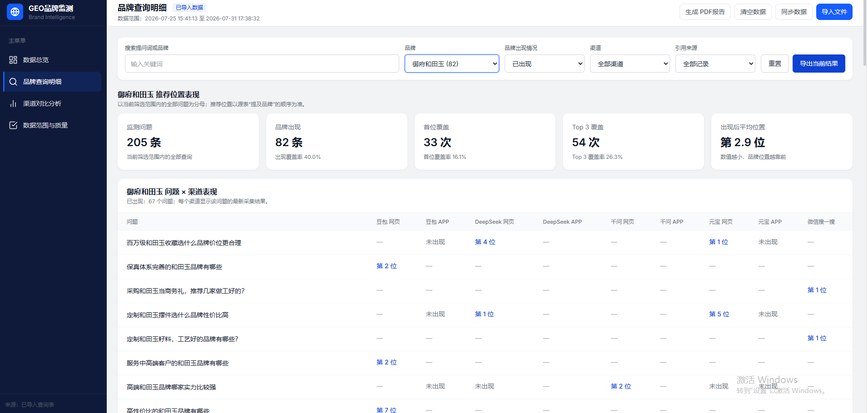Expand the 品牌出现情况 dropdown set to 已出现
This screenshot has height=413, width=868.
pyautogui.click(x=545, y=64)
